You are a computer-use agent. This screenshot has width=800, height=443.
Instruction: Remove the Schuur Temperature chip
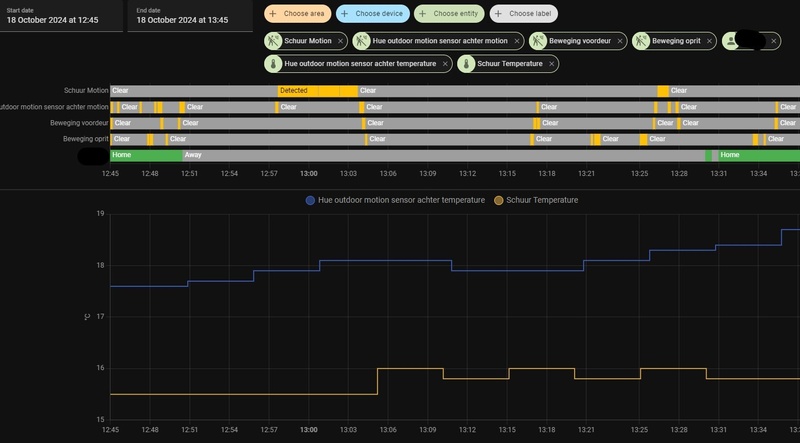coord(552,64)
